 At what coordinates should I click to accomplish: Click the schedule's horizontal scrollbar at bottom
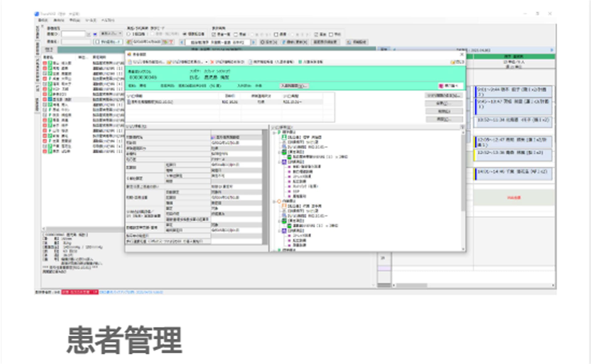pos(411,285)
